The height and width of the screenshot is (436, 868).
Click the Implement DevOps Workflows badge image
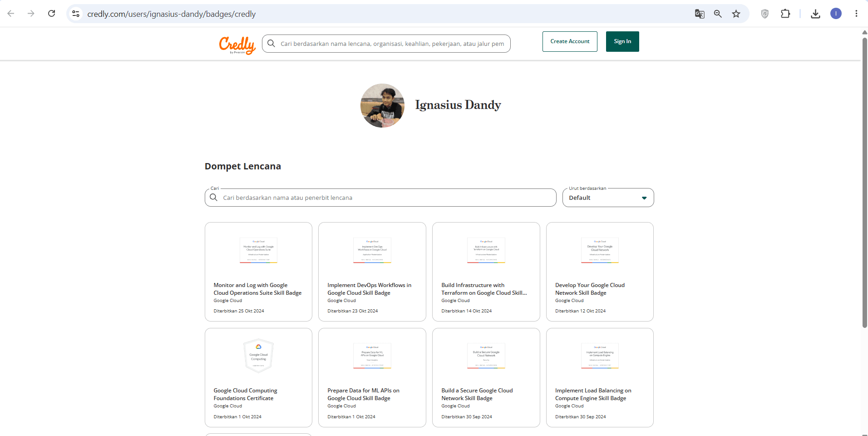[x=372, y=250]
